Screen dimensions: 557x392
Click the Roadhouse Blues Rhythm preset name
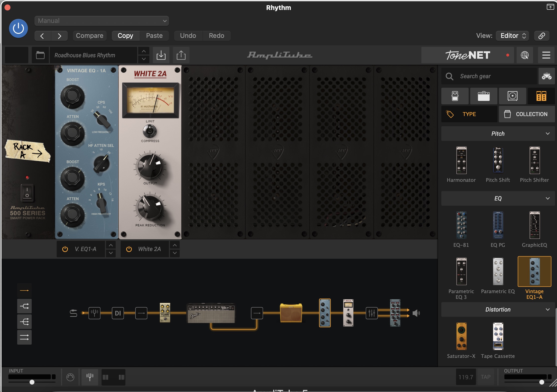(x=93, y=55)
